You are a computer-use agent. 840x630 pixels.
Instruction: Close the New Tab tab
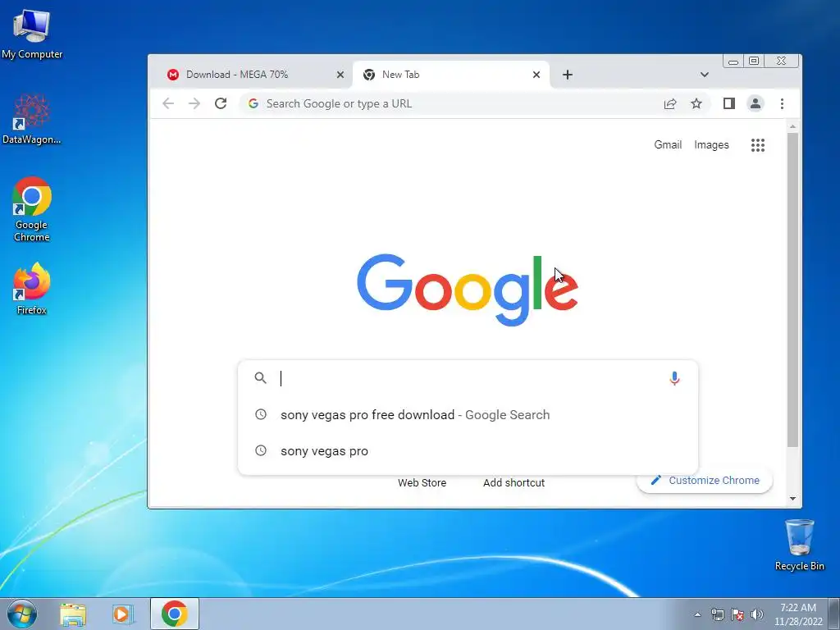[536, 75]
